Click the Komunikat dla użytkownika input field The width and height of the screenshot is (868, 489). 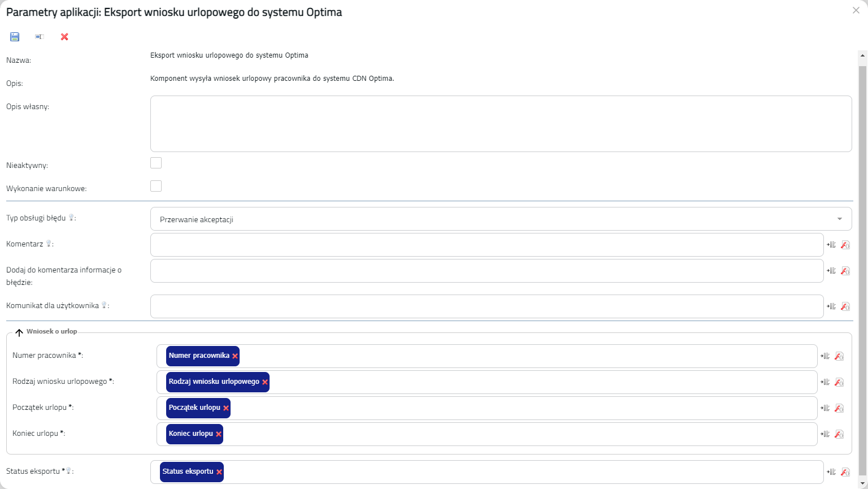click(x=487, y=306)
